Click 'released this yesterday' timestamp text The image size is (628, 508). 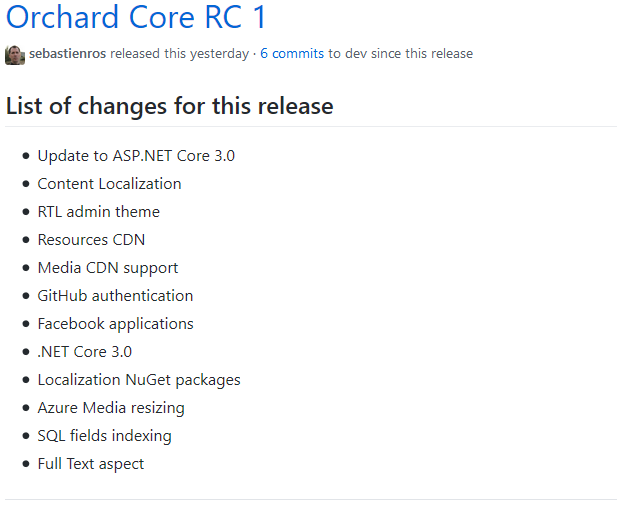(180, 54)
